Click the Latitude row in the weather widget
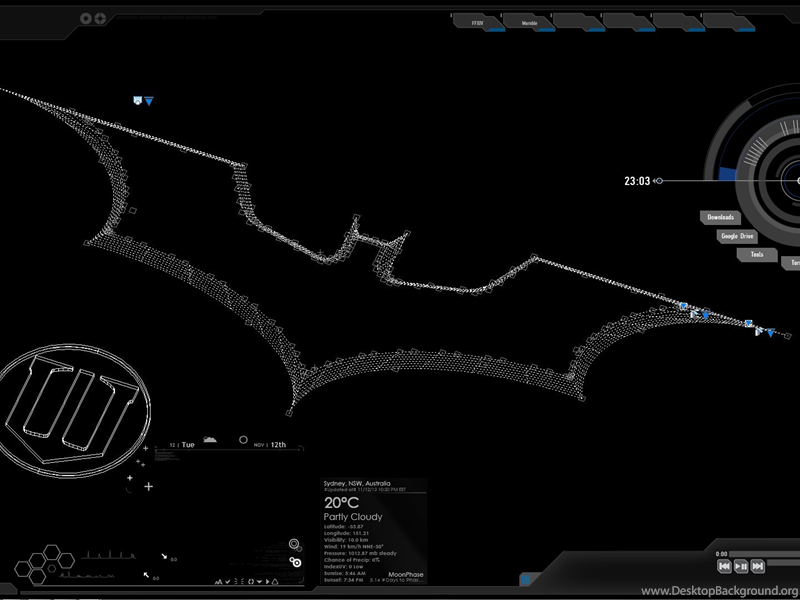 343,527
